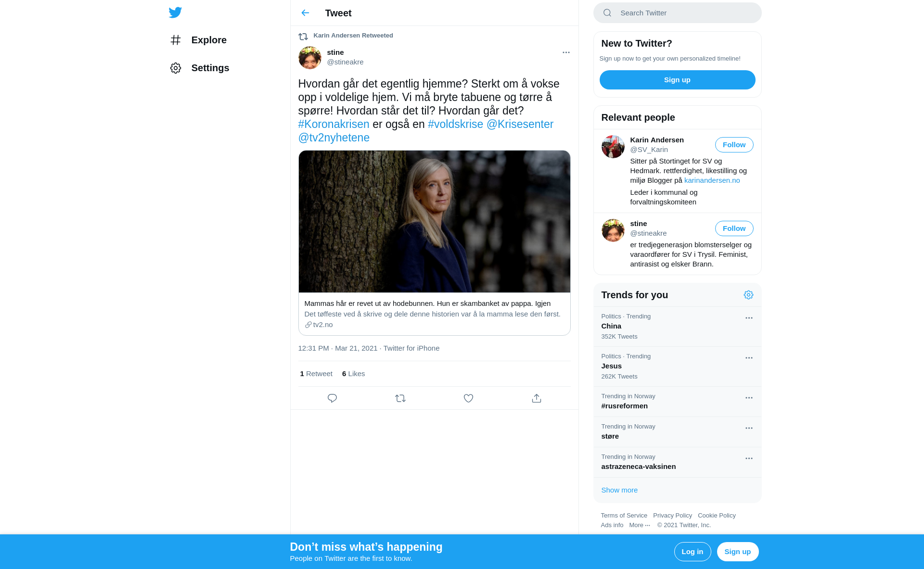Open more options for China trend

[x=749, y=318]
